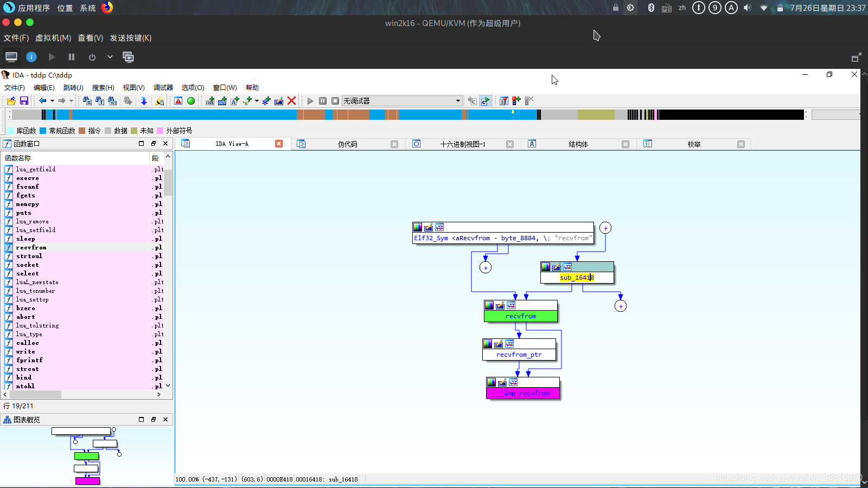Close the 伪代码 tab
The image size is (868, 488).
tap(394, 144)
